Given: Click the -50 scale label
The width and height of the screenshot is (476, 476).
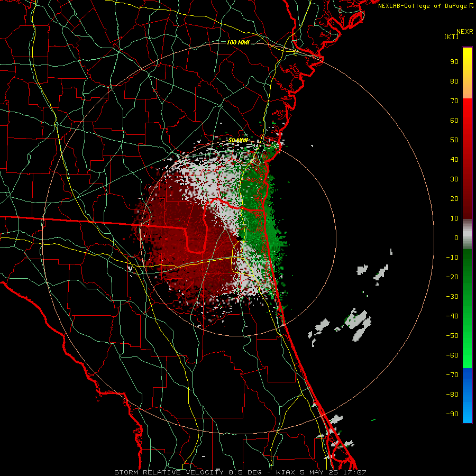Looking at the screenshot, I should click(x=452, y=336).
